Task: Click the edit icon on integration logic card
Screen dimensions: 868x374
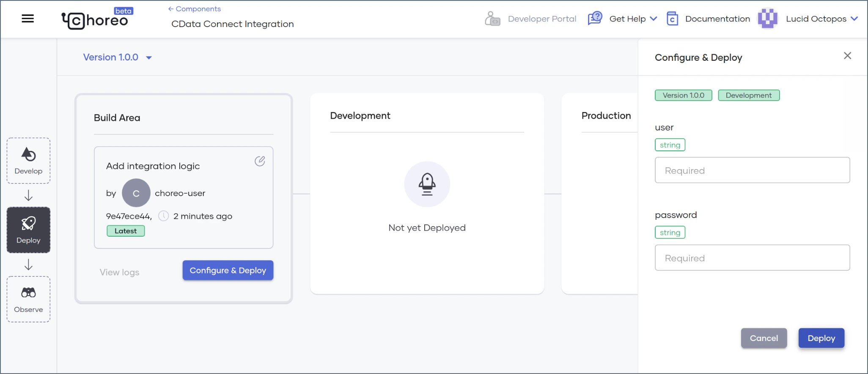Action: click(x=260, y=161)
